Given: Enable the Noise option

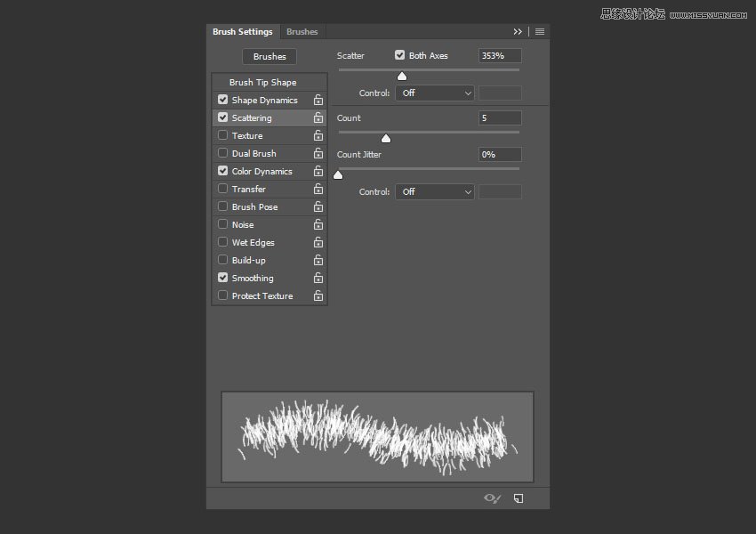Looking at the screenshot, I should point(222,224).
